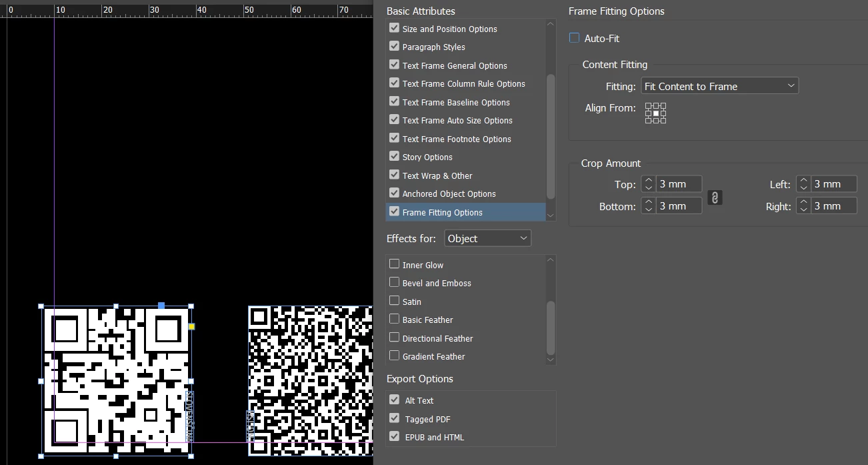Click the right QR code image
Image resolution: width=868 pixels, height=465 pixels.
point(311,381)
